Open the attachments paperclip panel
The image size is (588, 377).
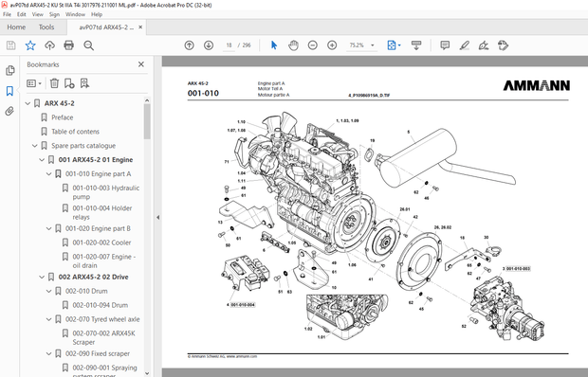[x=9, y=111]
